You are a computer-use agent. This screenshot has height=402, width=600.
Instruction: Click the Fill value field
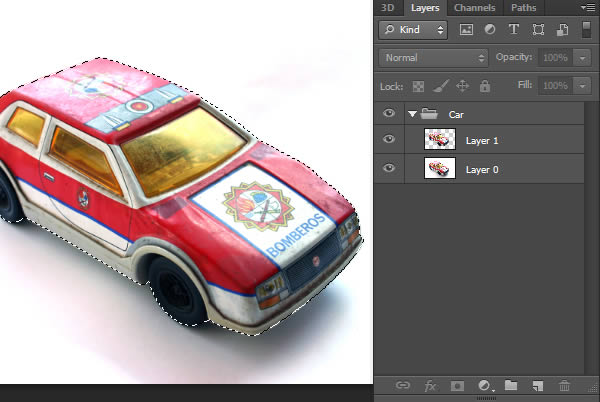point(556,86)
